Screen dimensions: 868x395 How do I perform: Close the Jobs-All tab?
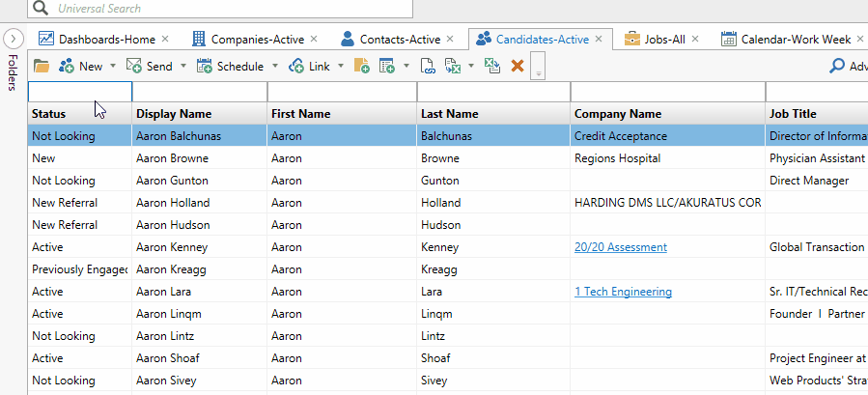coord(695,39)
